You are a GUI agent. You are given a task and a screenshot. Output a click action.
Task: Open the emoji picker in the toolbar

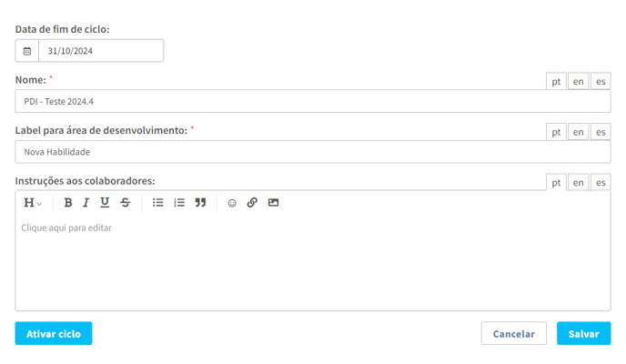232,203
